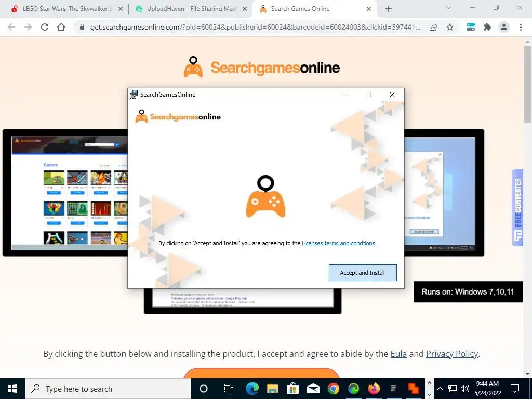Close the LEGO Star Wars tab

[x=121, y=9]
